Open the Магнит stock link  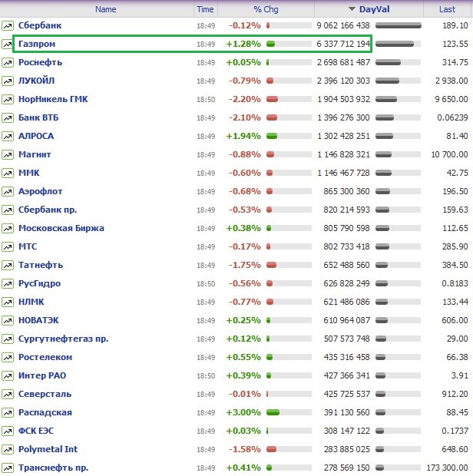tap(35, 154)
